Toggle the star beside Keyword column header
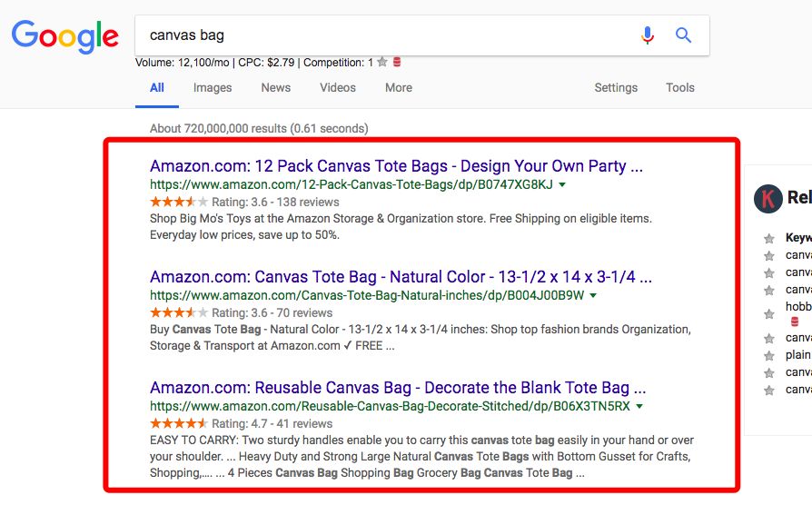Screen dimensions: 812x515 coord(769,238)
